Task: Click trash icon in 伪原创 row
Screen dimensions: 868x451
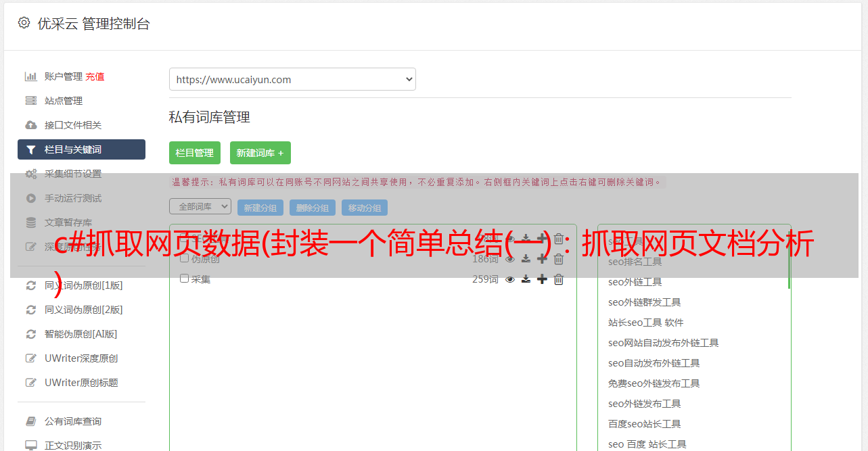Action: pos(558,259)
